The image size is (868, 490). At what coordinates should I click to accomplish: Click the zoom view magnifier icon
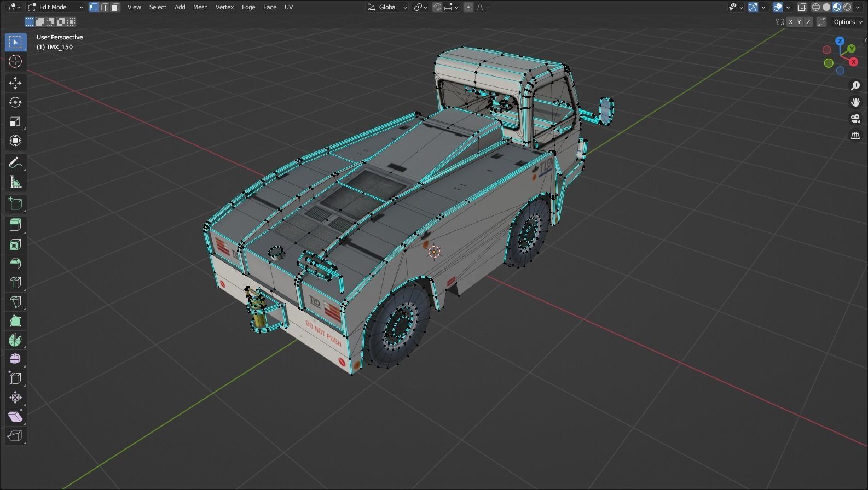click(x=855, y=86)
